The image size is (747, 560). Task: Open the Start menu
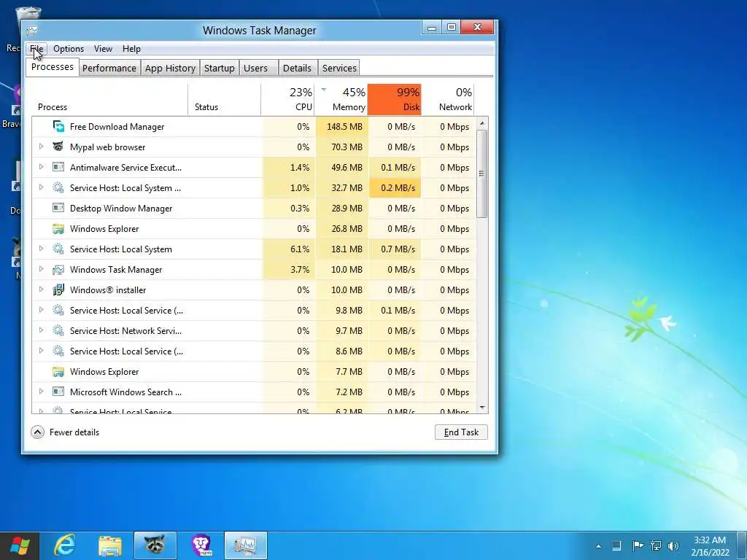(x=20, y=545)
